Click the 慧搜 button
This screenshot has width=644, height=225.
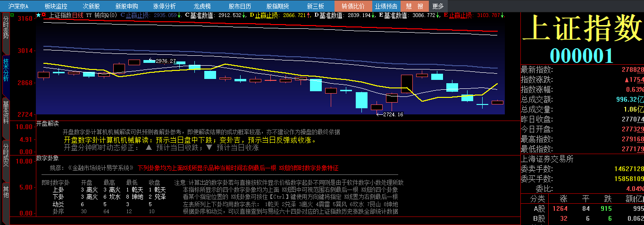pos(415,6)
